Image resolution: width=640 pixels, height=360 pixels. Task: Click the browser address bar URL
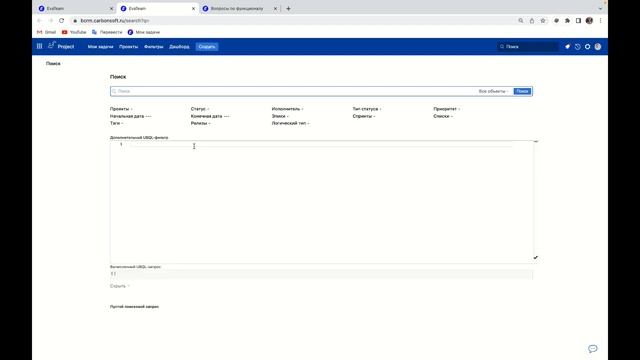pyautogui.click(x=115, y=20)
